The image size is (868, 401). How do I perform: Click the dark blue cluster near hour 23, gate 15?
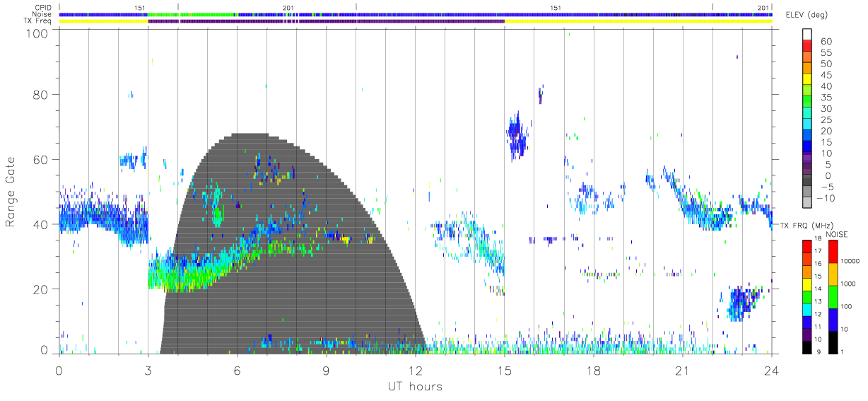point(744,303)
